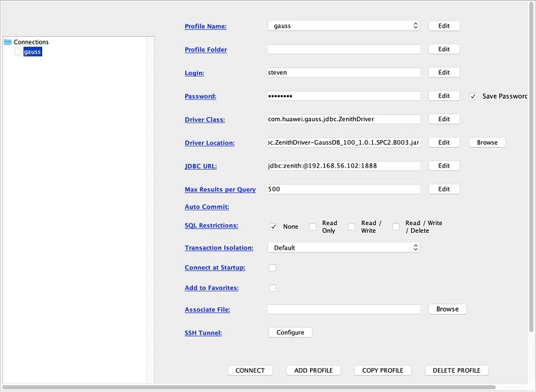This screenshot has height=392, width=536.
Task: Click the Driver Class input field
Action: tap(344, 119)
